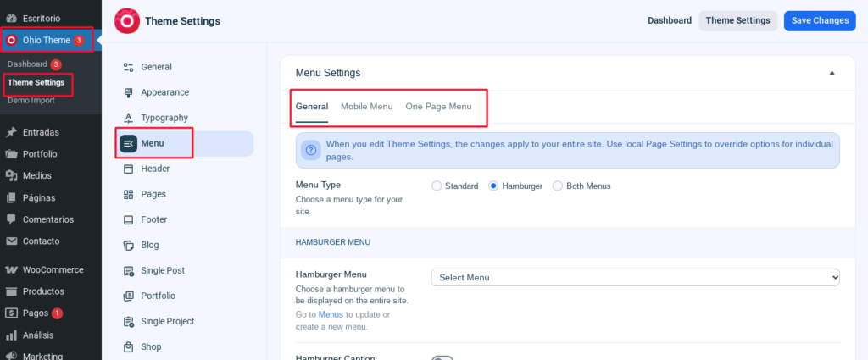Toggle the Hamburger Caption switch
Image resolution: width=868 pixels, height=360 pixels.
442,358
